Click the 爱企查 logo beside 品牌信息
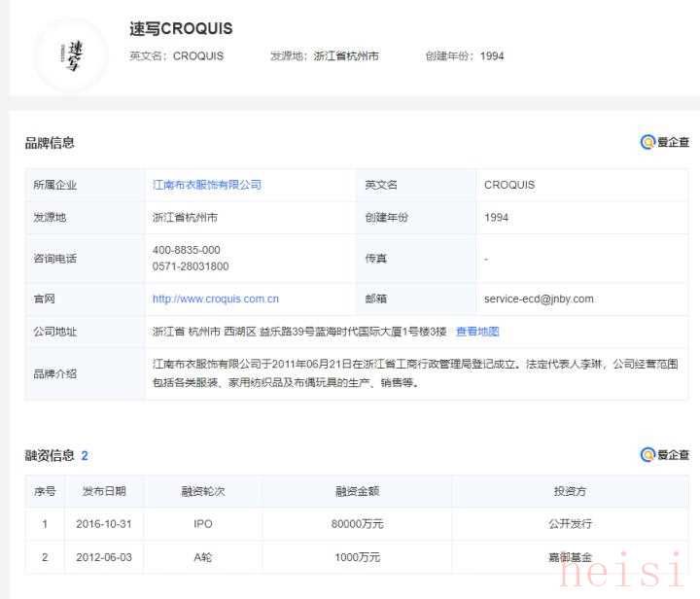Screen dimensions: 700x599 [665, 142]
